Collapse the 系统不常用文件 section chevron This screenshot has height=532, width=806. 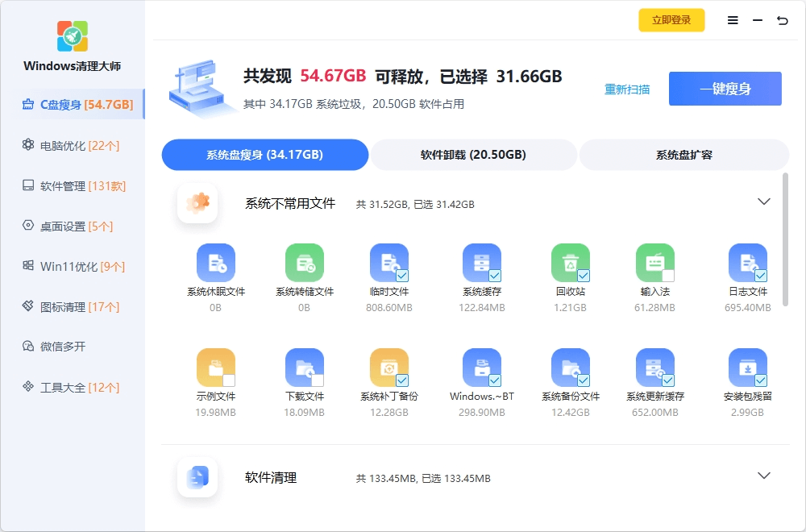tap(764, 202)
